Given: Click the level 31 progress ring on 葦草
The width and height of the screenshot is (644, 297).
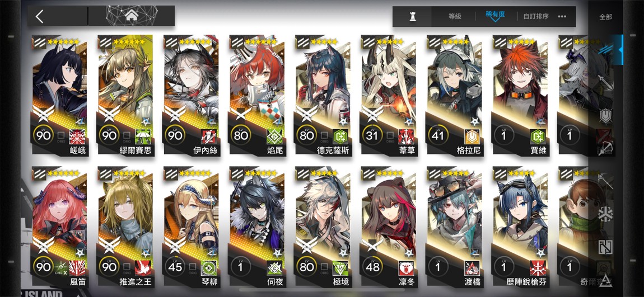Looking at the screenshot, I should (372, 135).
